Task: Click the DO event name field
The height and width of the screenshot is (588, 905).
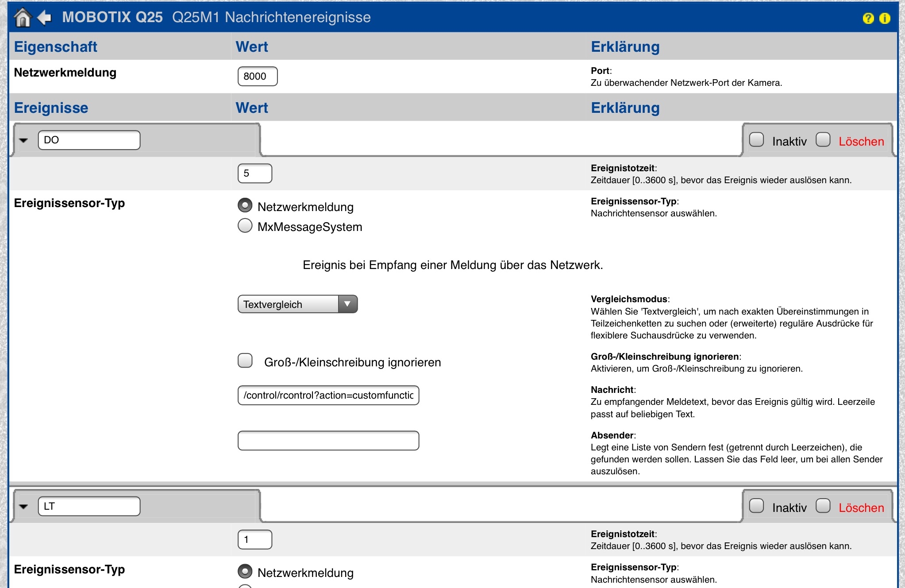Action: click(x=89, y=140)
